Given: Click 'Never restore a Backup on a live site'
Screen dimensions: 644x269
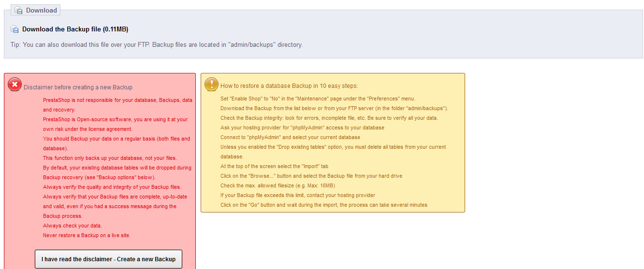Looking at the screenshot, I should [87, 235].
